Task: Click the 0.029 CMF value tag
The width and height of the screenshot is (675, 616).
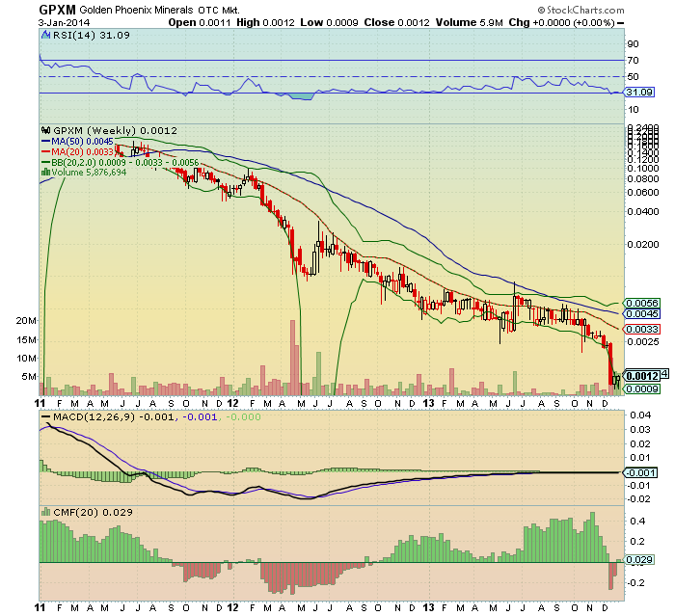Action: click(x=638, y=560)
